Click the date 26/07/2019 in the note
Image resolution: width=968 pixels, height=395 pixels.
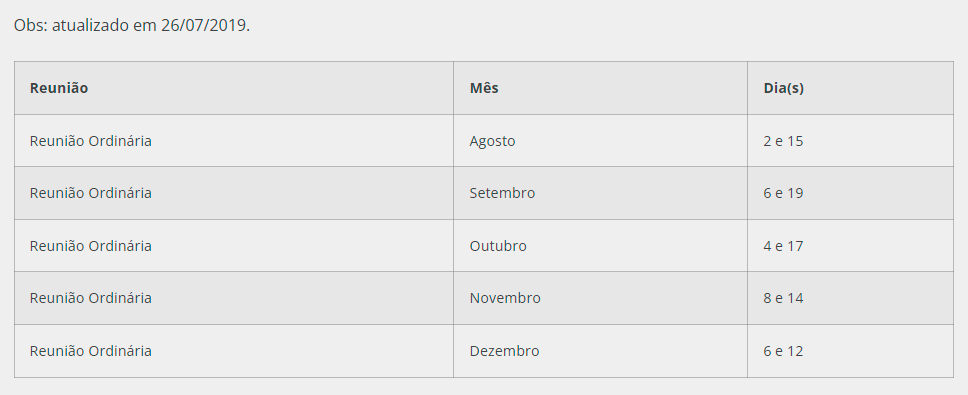coord(204,25)
